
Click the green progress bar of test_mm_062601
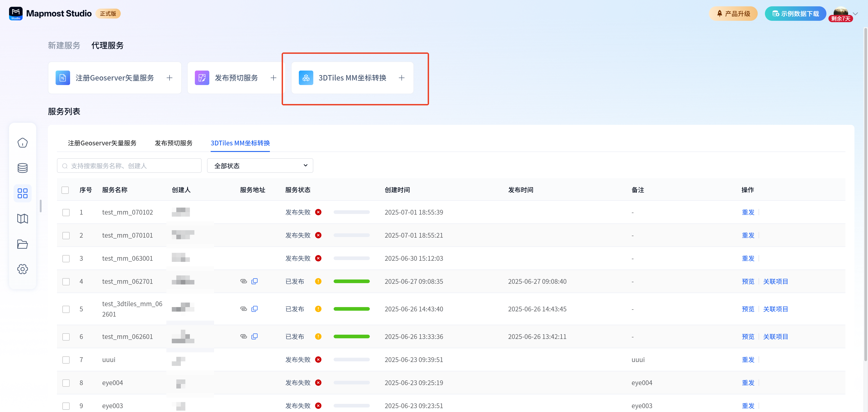tap(351, 336)
